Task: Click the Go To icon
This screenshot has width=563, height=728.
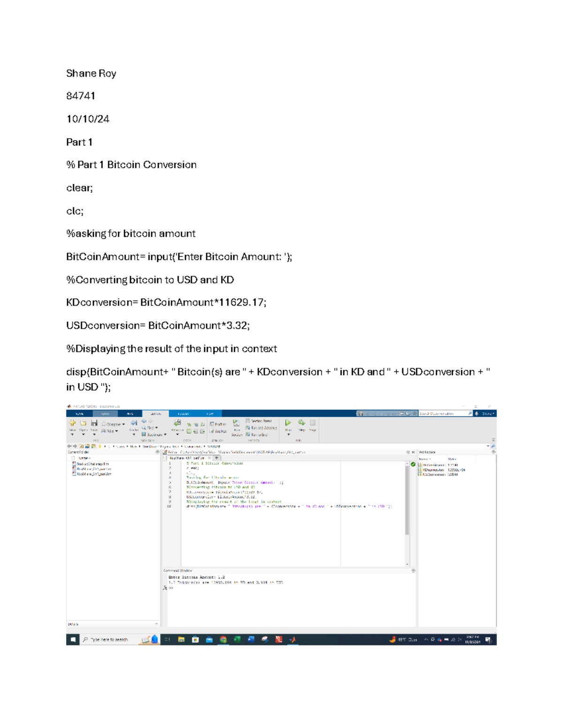Action: pyautogui.click(x=134, y=423)
